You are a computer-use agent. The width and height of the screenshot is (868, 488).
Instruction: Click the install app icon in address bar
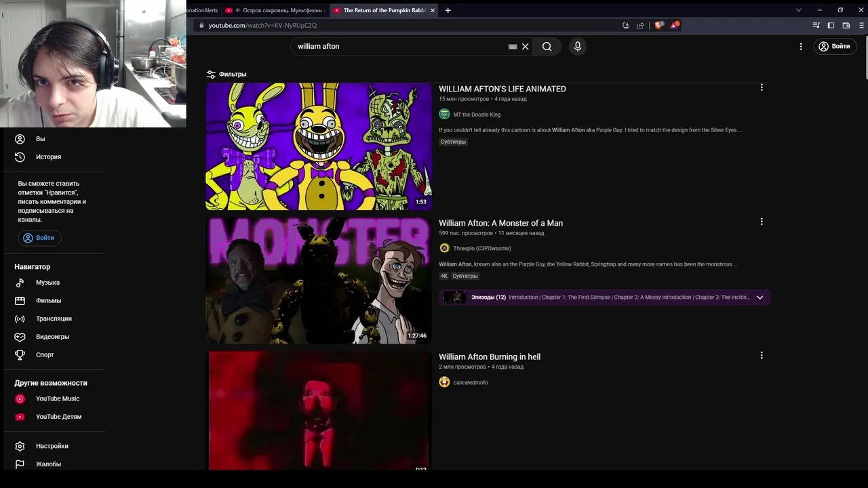(x=625, y=25)
